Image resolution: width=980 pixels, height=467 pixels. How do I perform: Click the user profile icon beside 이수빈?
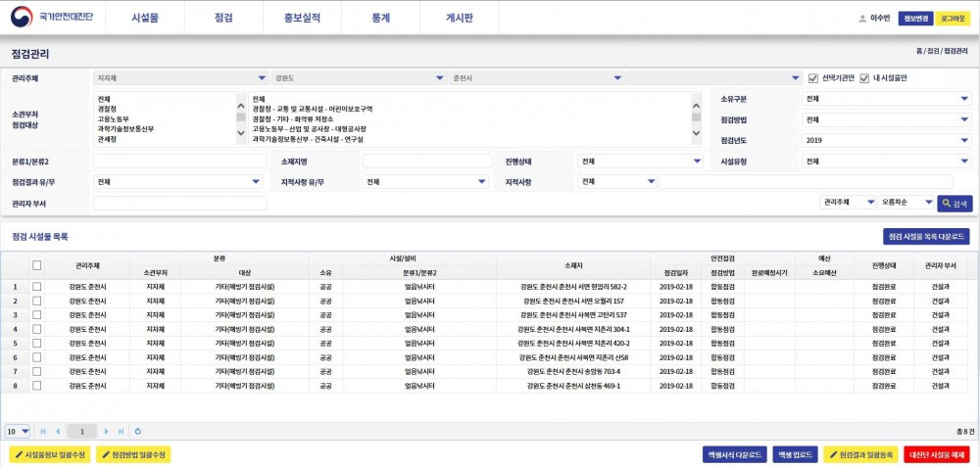(862, 19)
